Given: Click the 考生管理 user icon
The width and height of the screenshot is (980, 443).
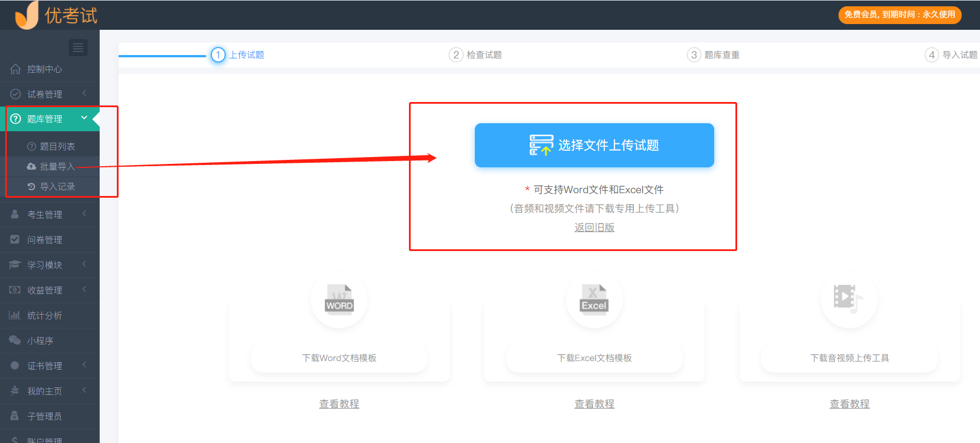Looking at the screenshot, I should point(15,214).
